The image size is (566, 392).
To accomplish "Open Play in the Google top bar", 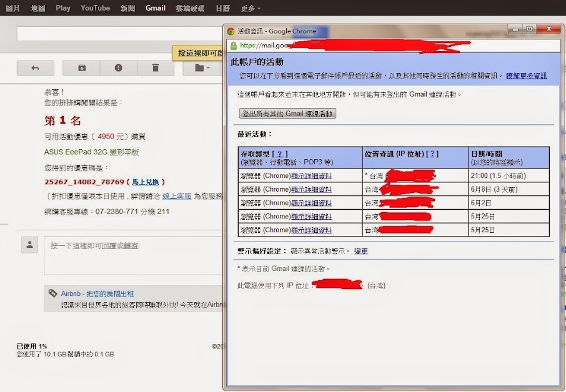I will [x=63, y=8].
